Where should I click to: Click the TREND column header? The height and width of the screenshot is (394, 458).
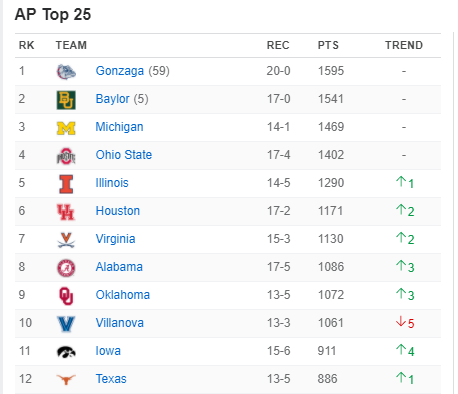point(404,45)
